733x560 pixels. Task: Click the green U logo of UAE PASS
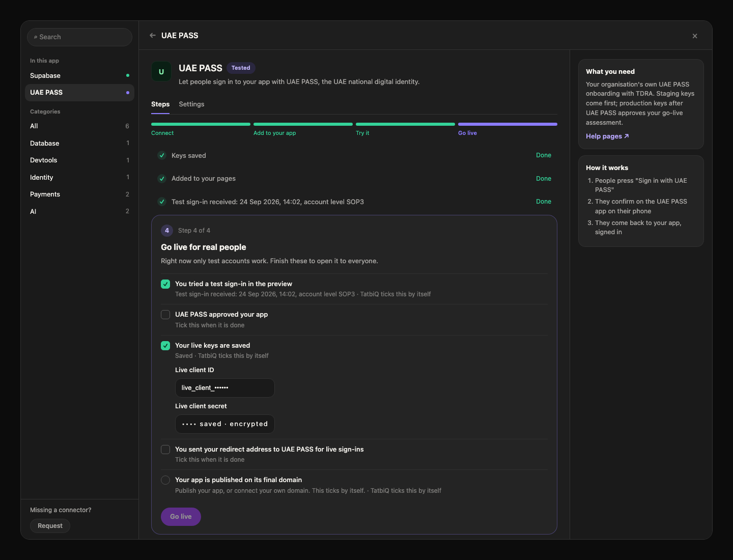161,72
